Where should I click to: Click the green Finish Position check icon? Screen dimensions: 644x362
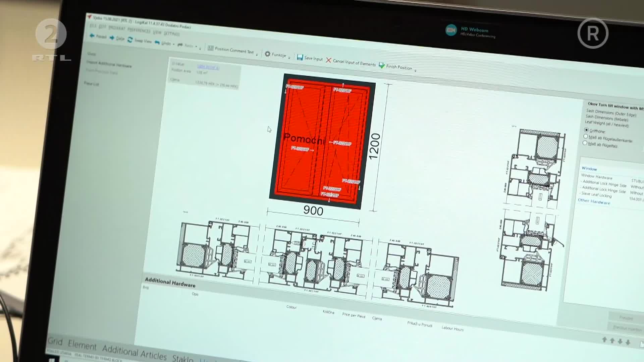pyautogui.click(x=381, y=65)
